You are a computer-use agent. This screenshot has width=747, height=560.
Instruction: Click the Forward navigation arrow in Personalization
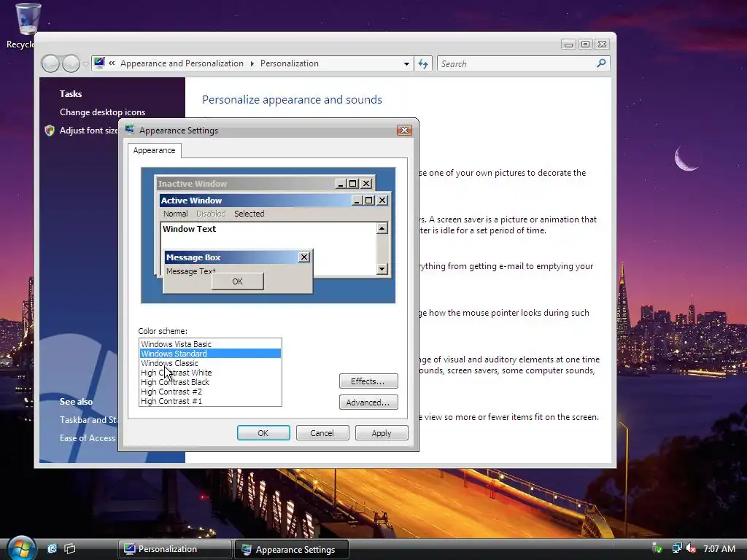[71, 63]
